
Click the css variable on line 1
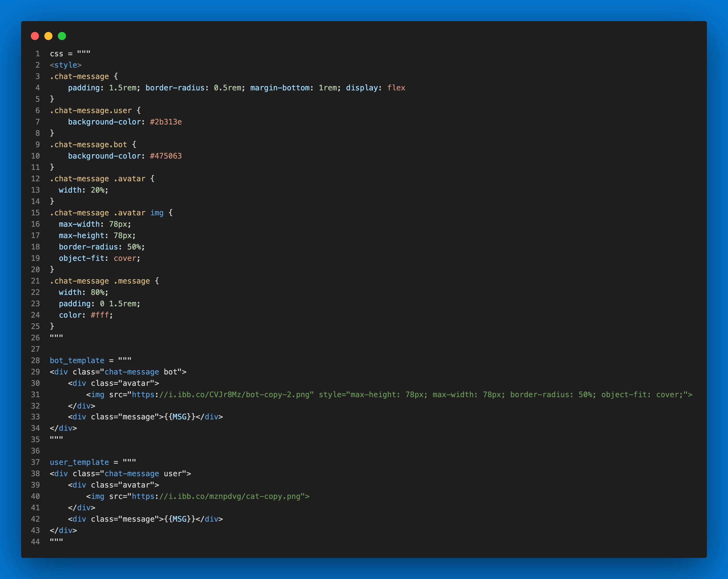click(57, 54)
